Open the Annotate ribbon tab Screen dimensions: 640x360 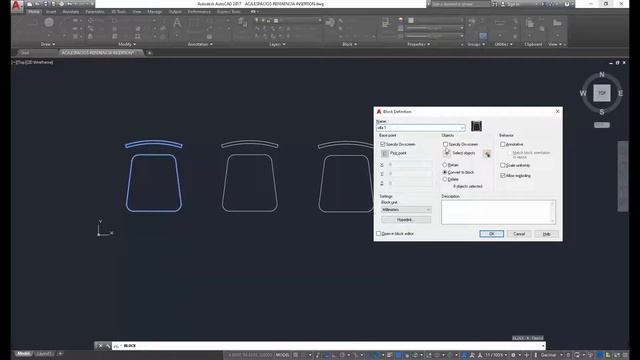pos(71,12)
